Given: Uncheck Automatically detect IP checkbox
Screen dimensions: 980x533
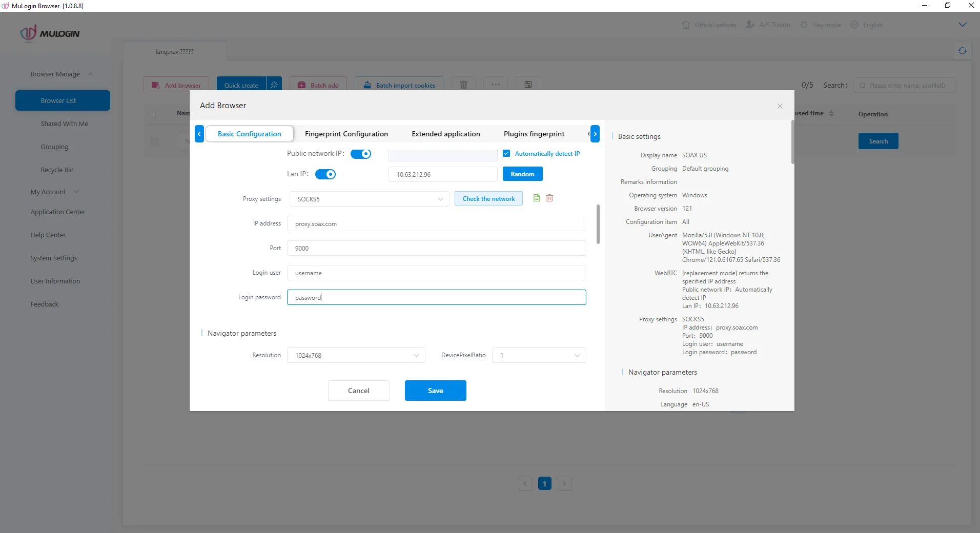Looking at the screenshot, I should point(506,154).
